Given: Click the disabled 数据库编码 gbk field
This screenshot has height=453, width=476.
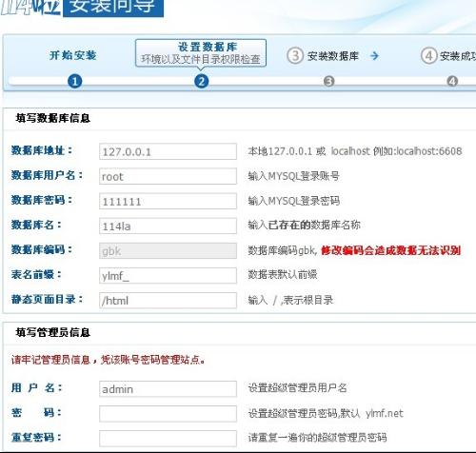Looking at the screenshot, I should [168, 251].
